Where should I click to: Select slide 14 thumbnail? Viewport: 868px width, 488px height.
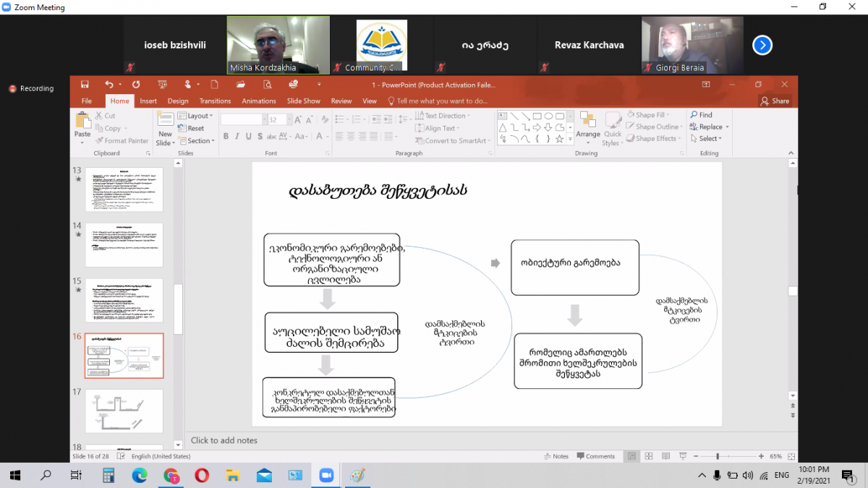pyautogui.click(x=124, y=244)
